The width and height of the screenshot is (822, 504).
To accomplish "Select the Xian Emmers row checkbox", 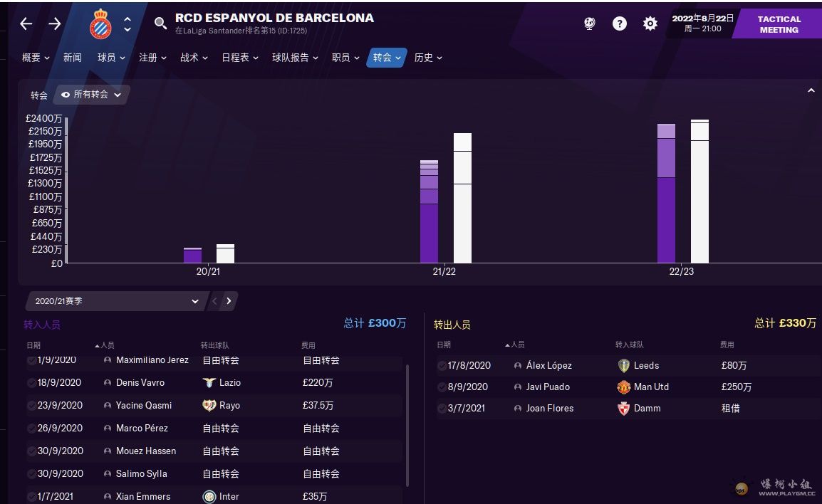I will tap(31, 496).
